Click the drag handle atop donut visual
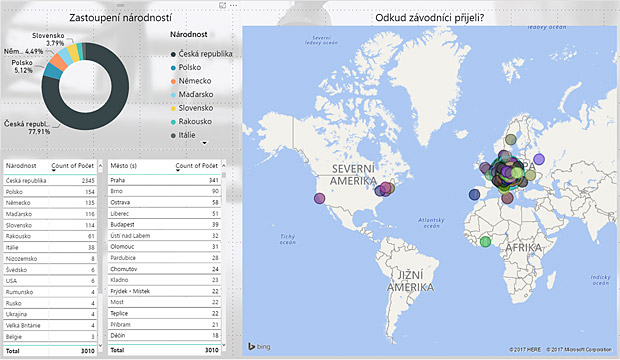620x360 pixels. pyautogui.click(x=120, y=5)
